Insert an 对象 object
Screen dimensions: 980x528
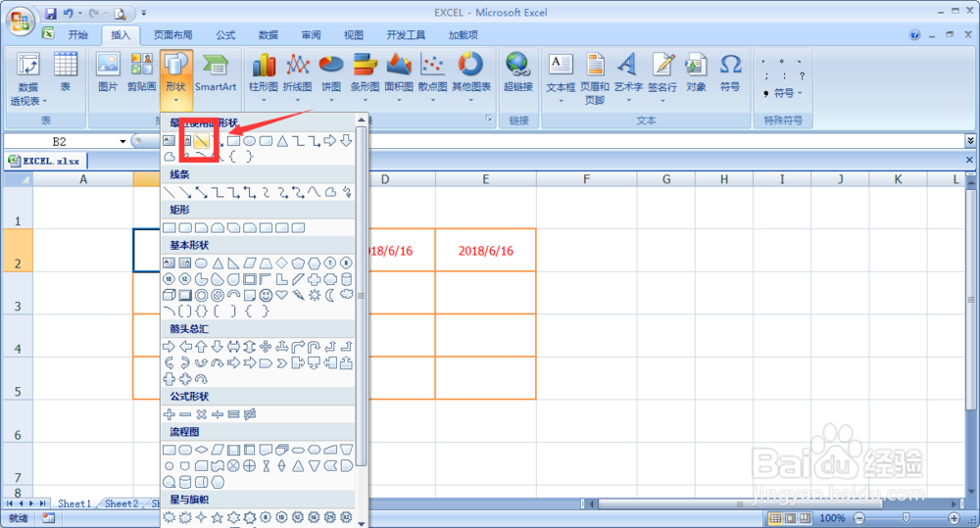[x=696, y=73]
